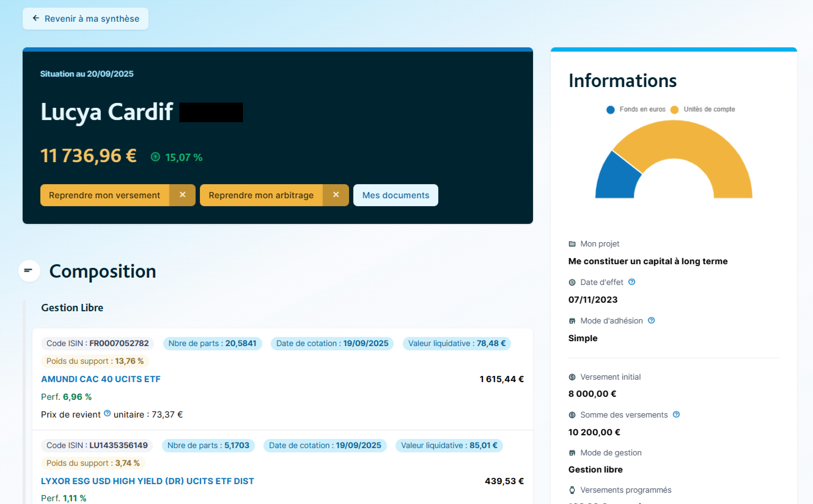Screen dimensions: 813x504
Task: Select the Mon projet folder icon
Action: click(572, 244)
